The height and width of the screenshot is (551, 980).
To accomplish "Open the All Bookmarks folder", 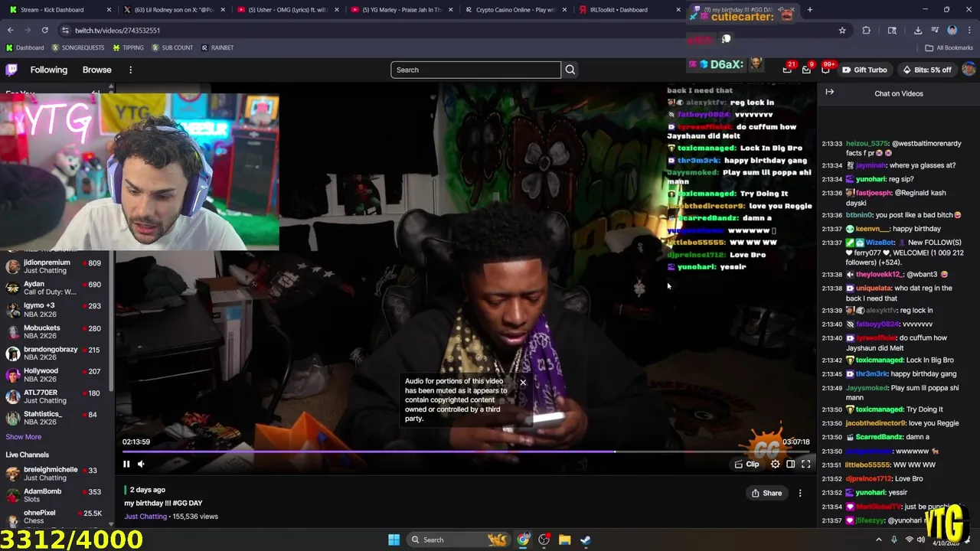I will tap(949, 47).
